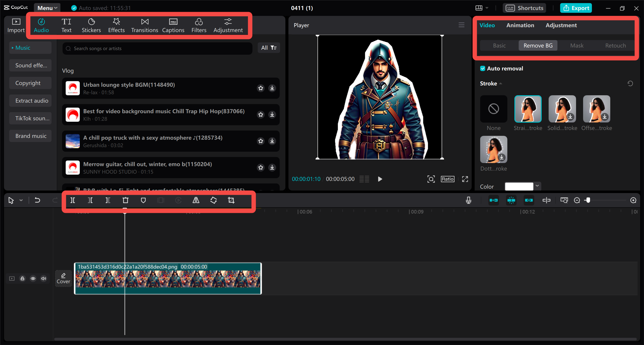The image size is (644, 345).
Task: Switch to the Retouch tab
Action: click(615, 45)
